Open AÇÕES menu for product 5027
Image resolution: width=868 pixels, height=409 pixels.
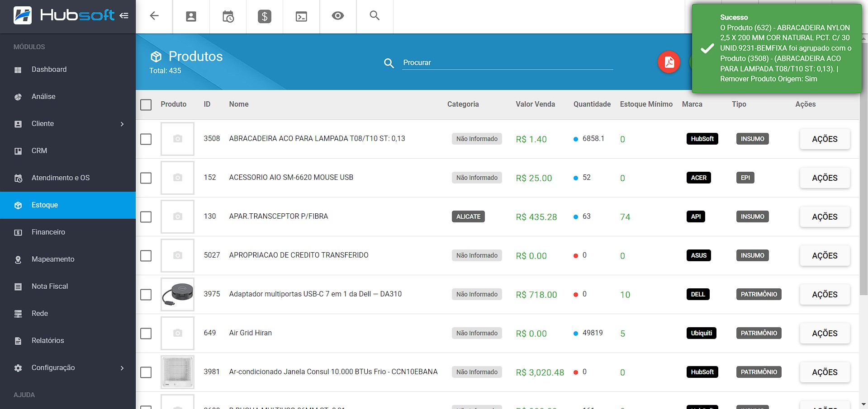coord(825,256)
